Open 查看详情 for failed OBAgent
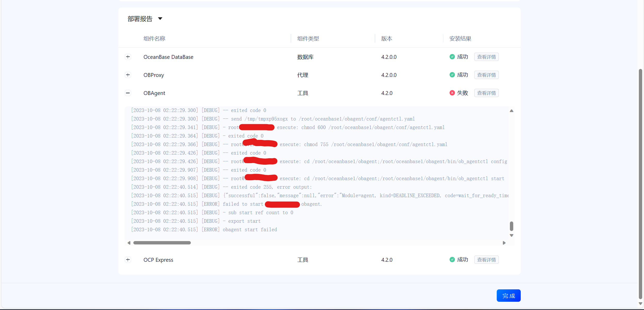Screen dimensions: 644x310 (486, 93)
